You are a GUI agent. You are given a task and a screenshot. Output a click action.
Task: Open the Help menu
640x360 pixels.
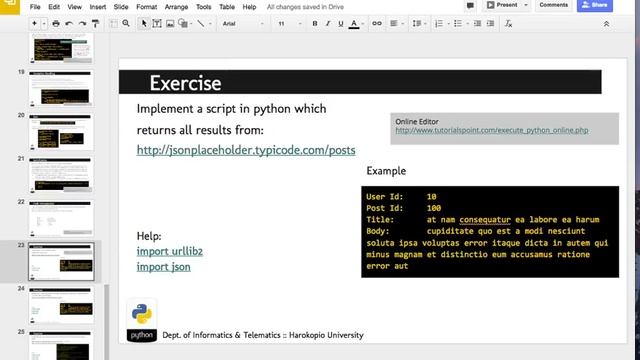tap(249, 7)
